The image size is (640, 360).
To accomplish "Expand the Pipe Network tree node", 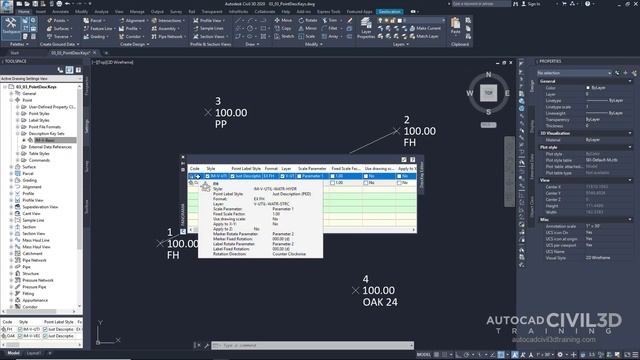I will (x=11, y=260).
